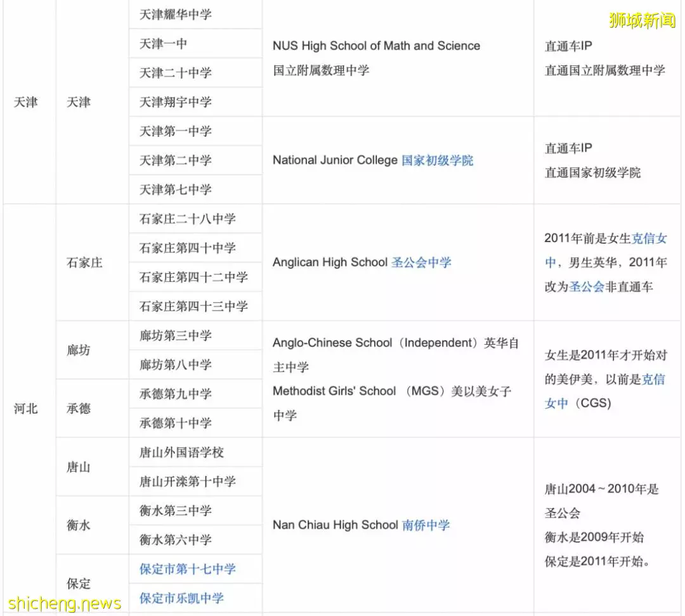
Task: Select the 石家庄第四十三中学 cell
Action: click(196, 307)
